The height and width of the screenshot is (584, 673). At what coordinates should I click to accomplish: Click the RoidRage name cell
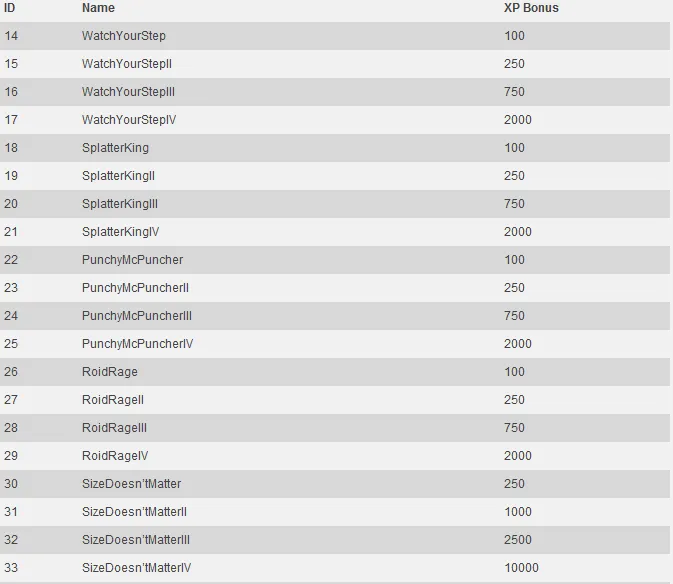[x=110, y=372]
